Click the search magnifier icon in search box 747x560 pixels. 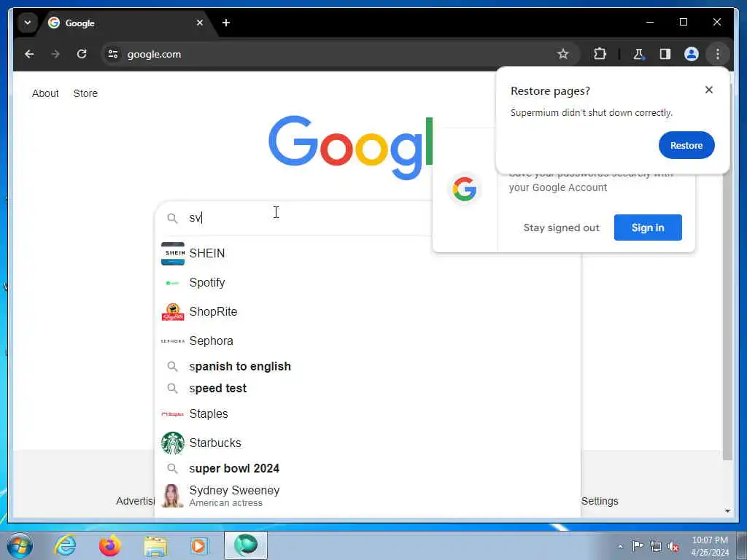(x=172, y=218)
